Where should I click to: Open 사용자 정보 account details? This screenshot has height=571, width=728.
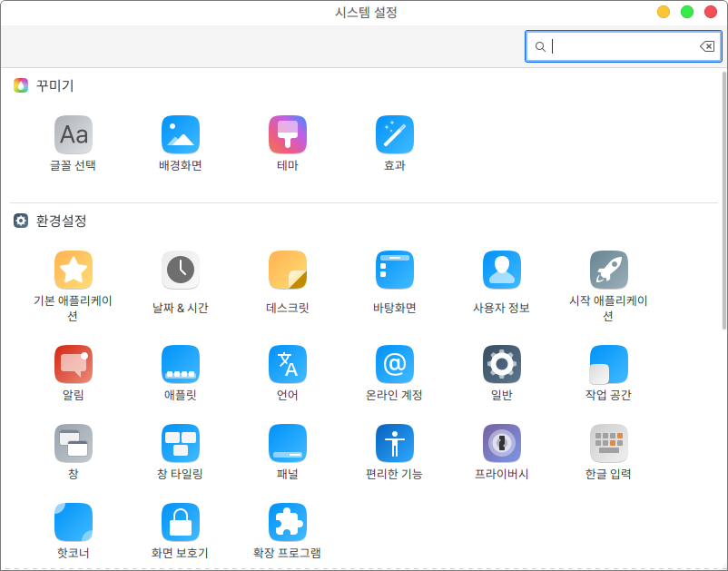click(501, 270)
